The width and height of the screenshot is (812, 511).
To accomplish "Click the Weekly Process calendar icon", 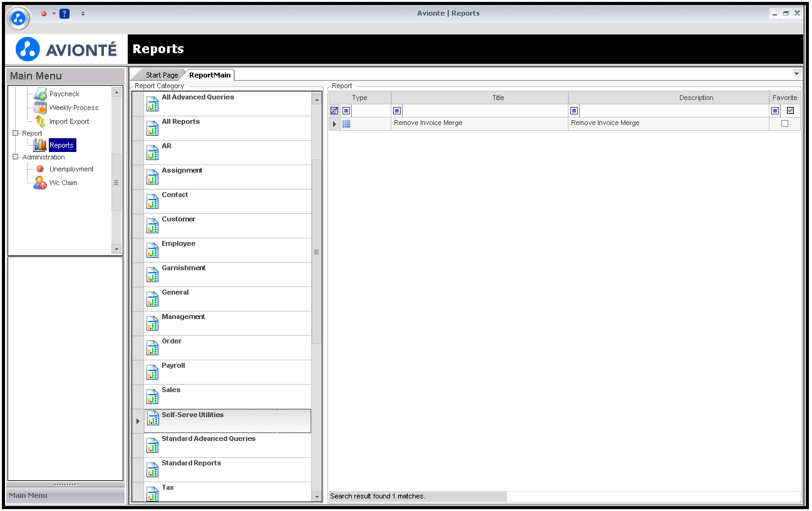I will pyautogui.click(x=40, y=108).
